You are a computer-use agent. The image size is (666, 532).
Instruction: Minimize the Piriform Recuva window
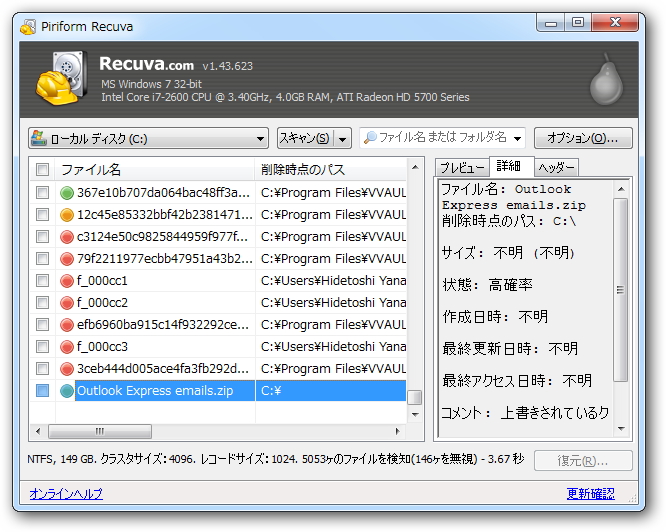coord(551,23)
